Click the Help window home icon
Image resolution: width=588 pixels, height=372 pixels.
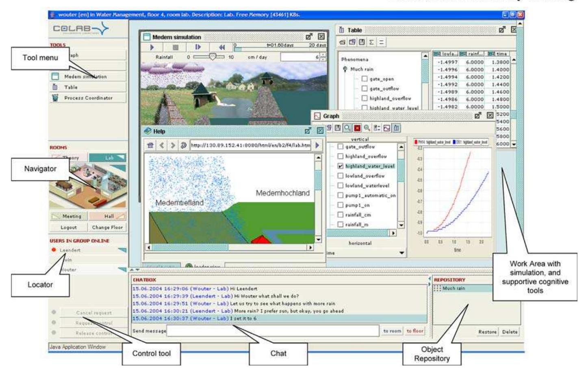150,145
